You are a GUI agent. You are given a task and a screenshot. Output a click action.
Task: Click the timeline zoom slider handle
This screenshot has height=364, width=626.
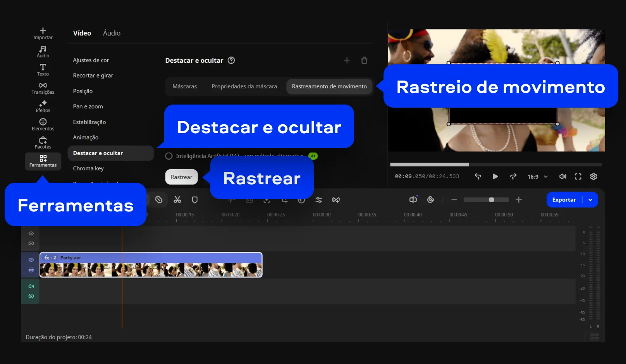point(491,200)
